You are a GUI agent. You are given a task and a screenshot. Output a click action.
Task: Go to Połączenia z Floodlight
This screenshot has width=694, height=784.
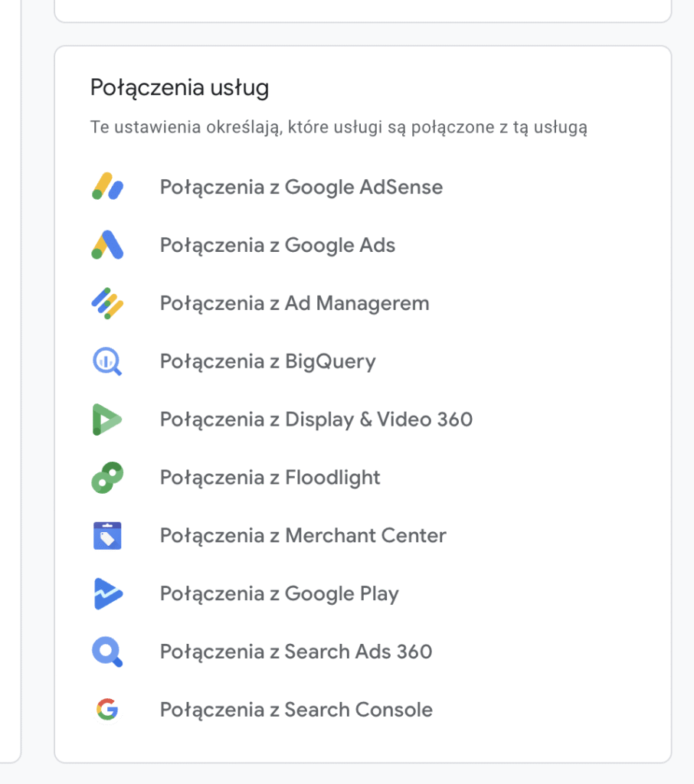point(270,478)
